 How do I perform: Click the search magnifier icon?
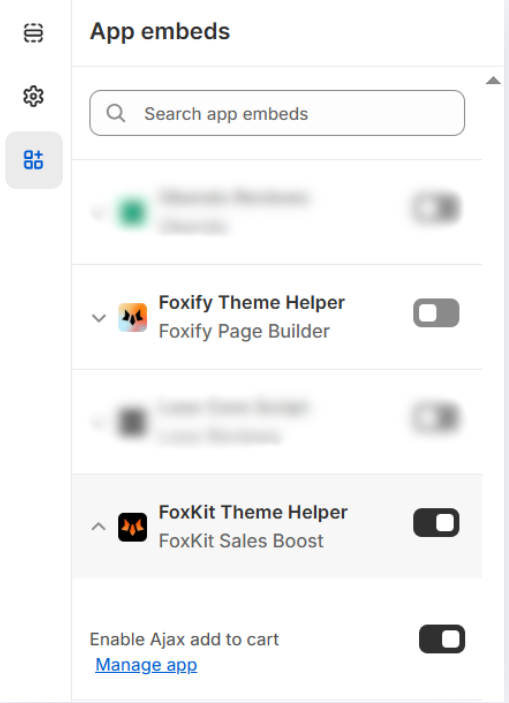116,113
